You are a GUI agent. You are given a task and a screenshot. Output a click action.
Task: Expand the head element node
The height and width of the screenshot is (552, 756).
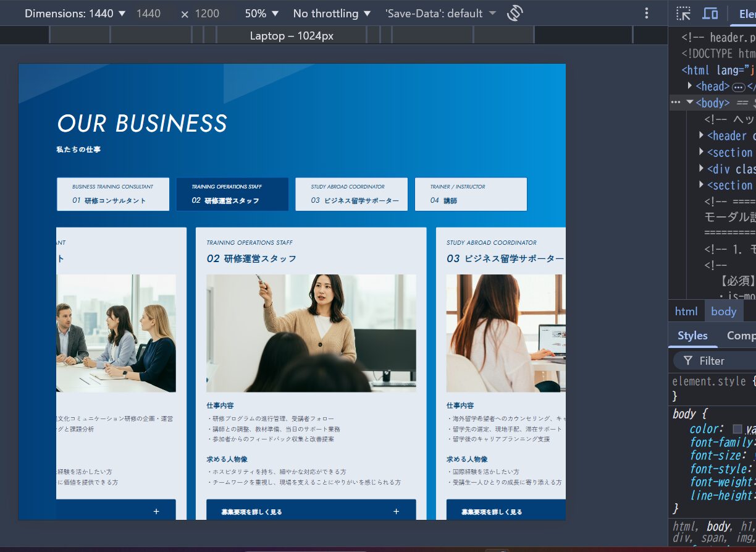(690, 86)
